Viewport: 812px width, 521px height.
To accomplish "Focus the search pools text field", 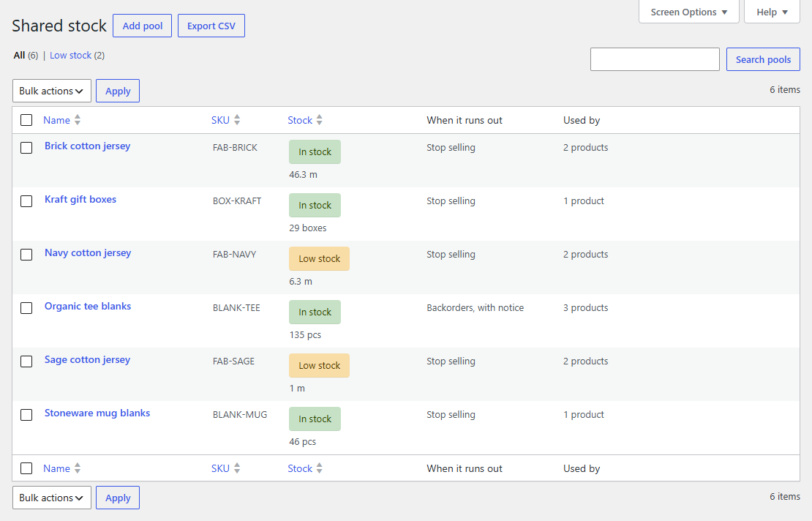I will [655, 59].
